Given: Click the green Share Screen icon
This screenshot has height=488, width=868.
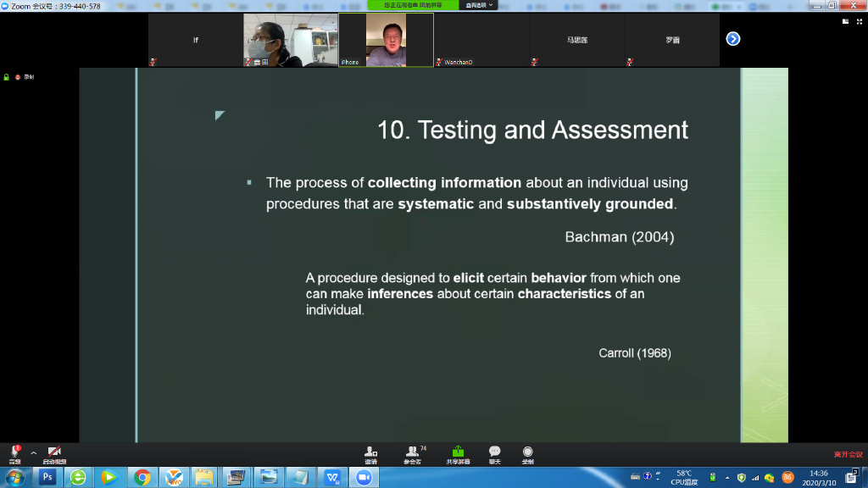Looking at the screenshot, I should coord(458,452).
